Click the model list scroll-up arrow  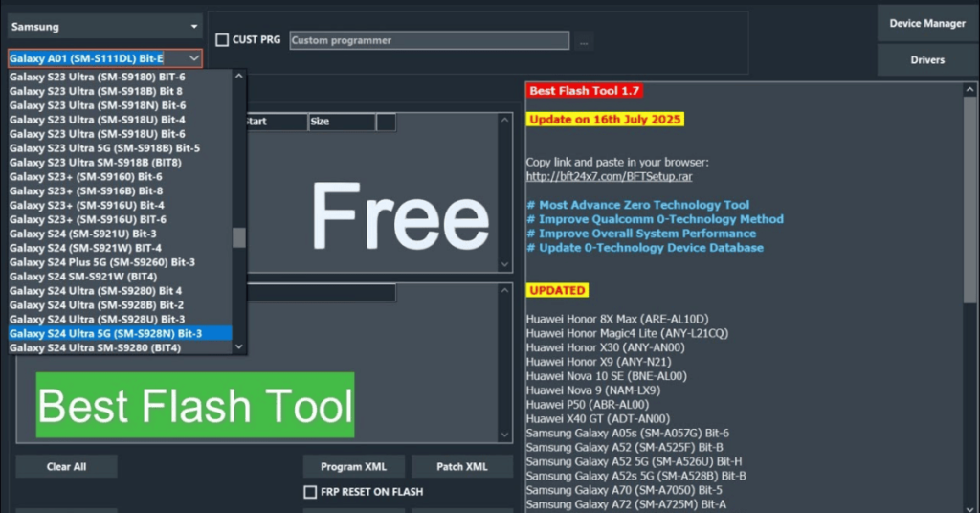point(238,76)
